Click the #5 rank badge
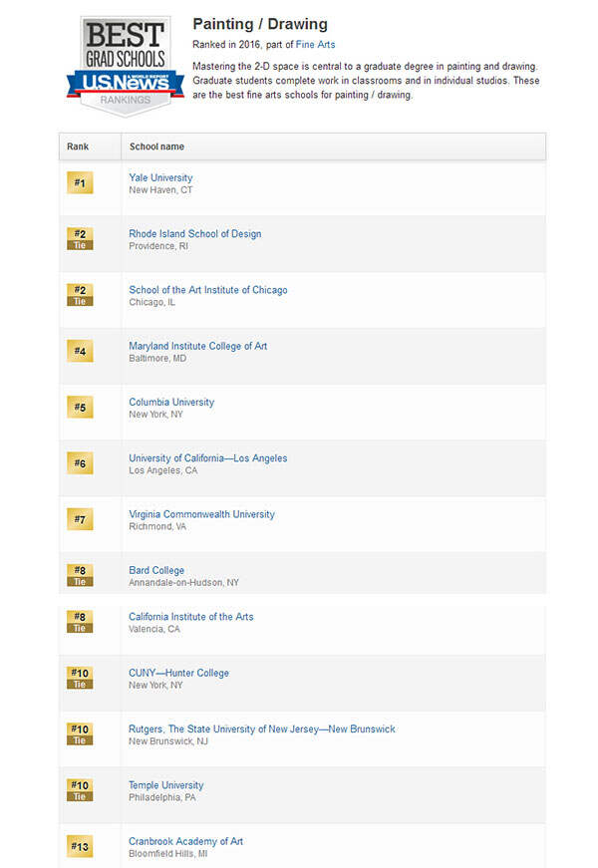 (x=80, y=408)
